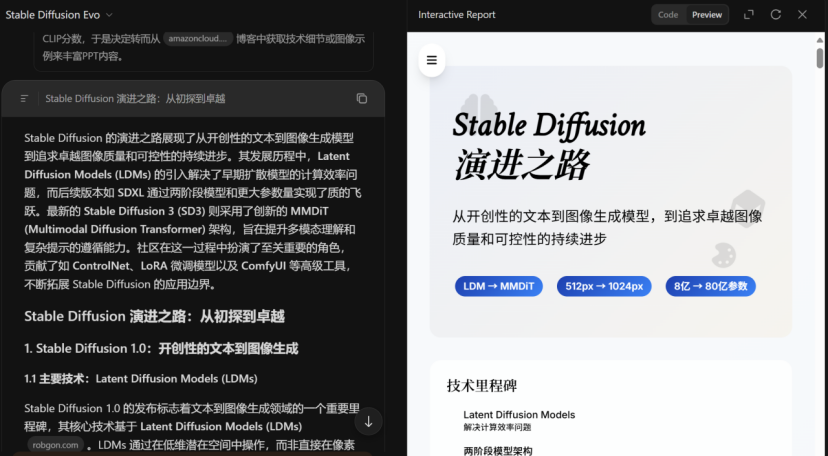Open the robgon.com source link

[55, 445]
